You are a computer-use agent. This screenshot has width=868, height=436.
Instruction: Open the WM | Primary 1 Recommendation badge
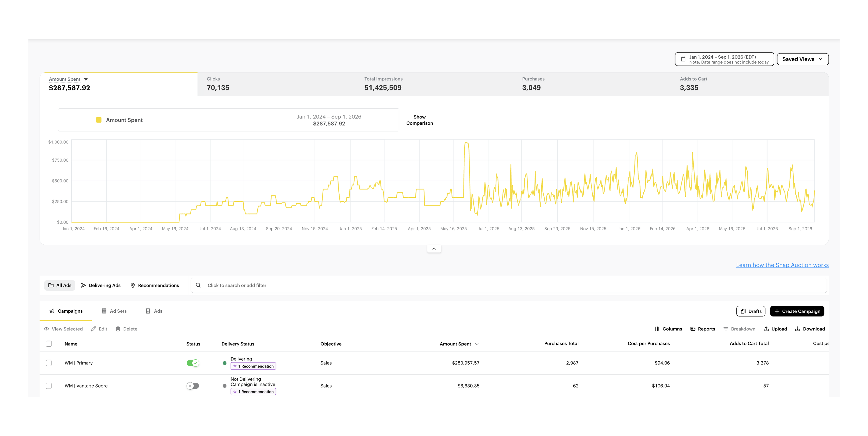[253, 366]
